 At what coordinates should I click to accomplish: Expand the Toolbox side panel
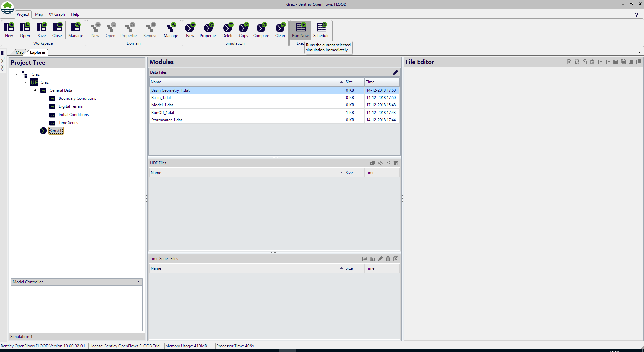tap(3, 61)
